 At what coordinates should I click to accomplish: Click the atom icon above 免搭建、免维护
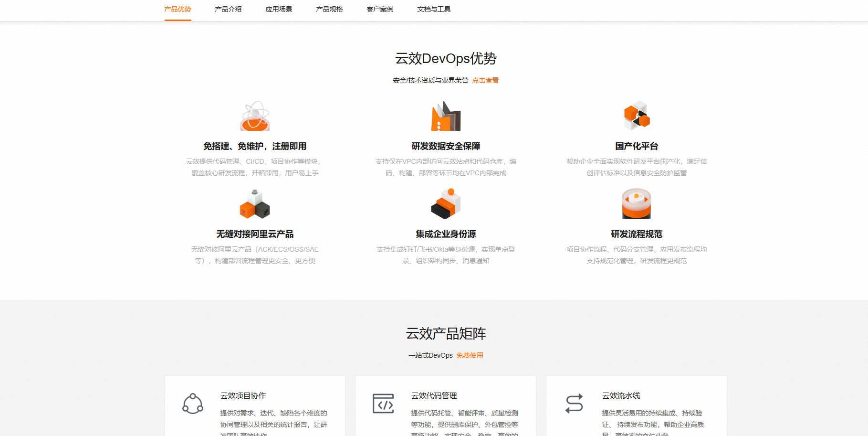pyautogui.click(x=255, y=116)
